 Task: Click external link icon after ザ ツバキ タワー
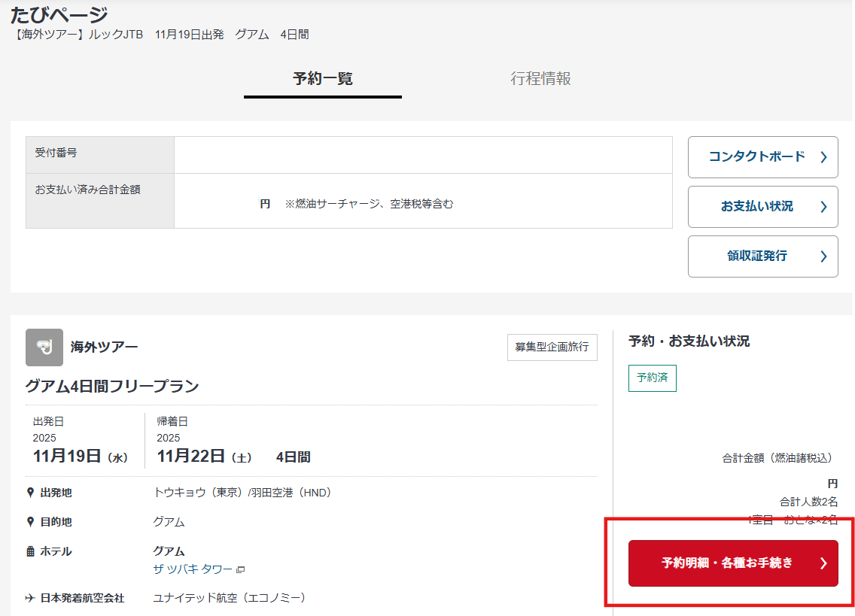[241, 569]
